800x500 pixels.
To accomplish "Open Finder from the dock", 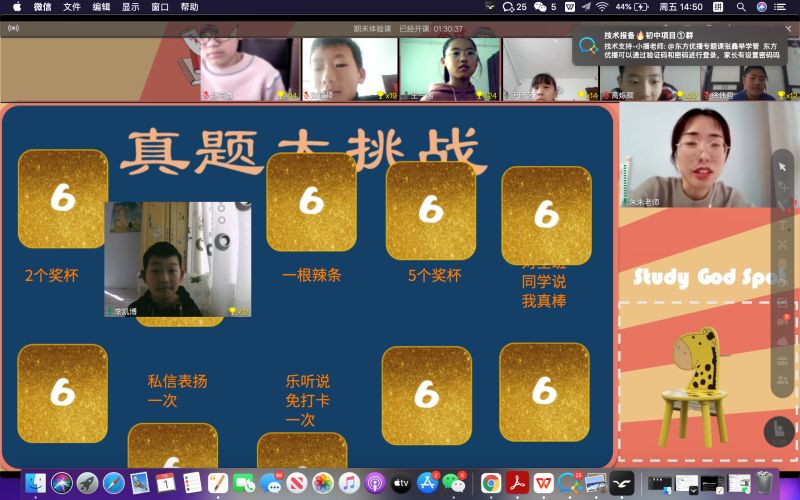I will pyautogui.click(x=36, y=483).
